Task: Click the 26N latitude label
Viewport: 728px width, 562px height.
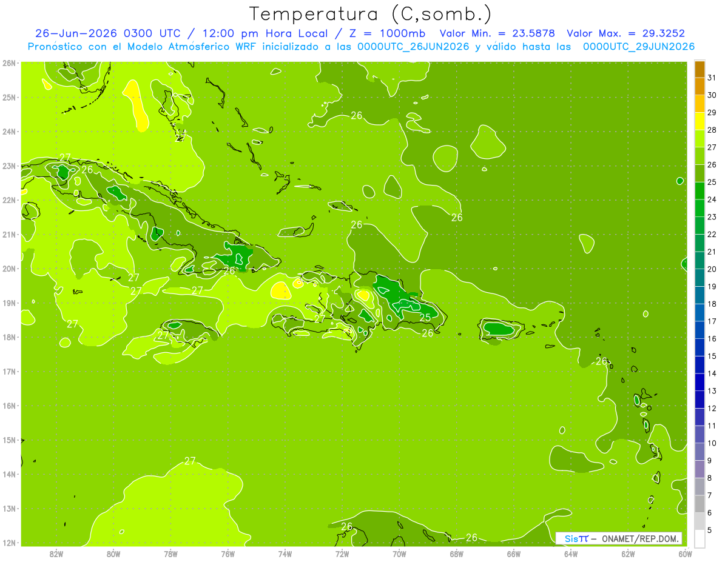Action: coord(9,63)
